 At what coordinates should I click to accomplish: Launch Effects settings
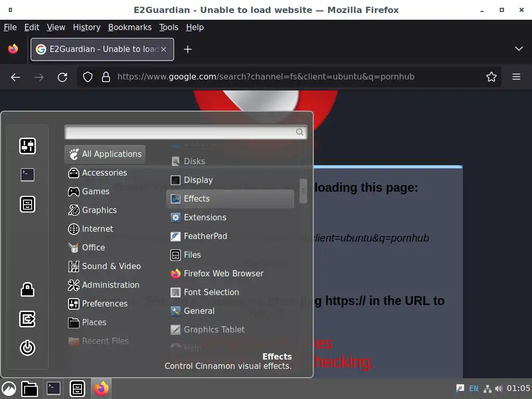230,198
